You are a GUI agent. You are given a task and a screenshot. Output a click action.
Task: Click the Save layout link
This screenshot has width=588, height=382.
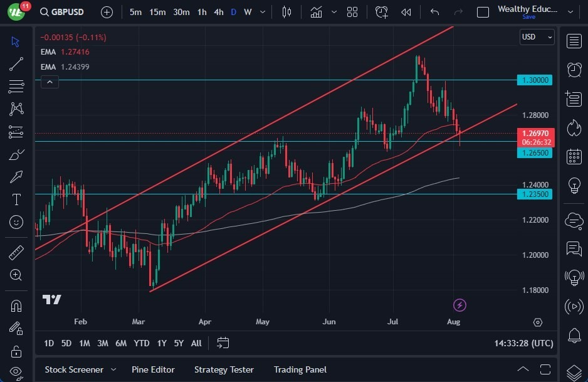click(x=528, y=17)
